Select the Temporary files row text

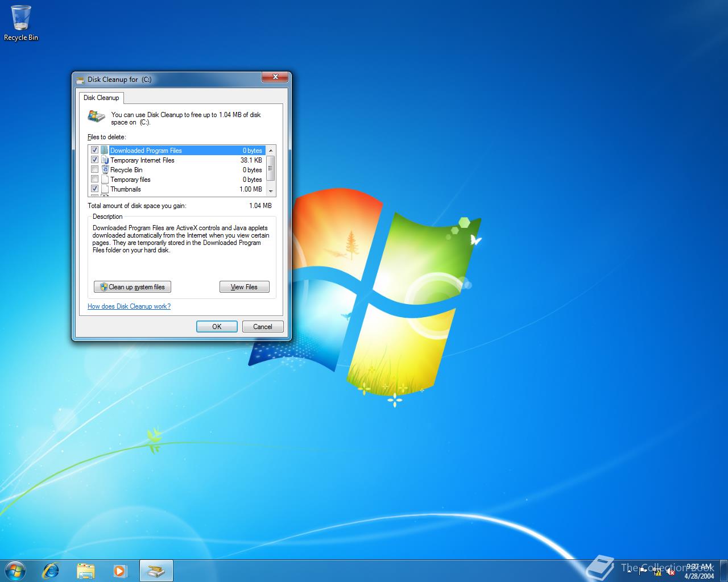pos(130,180)
